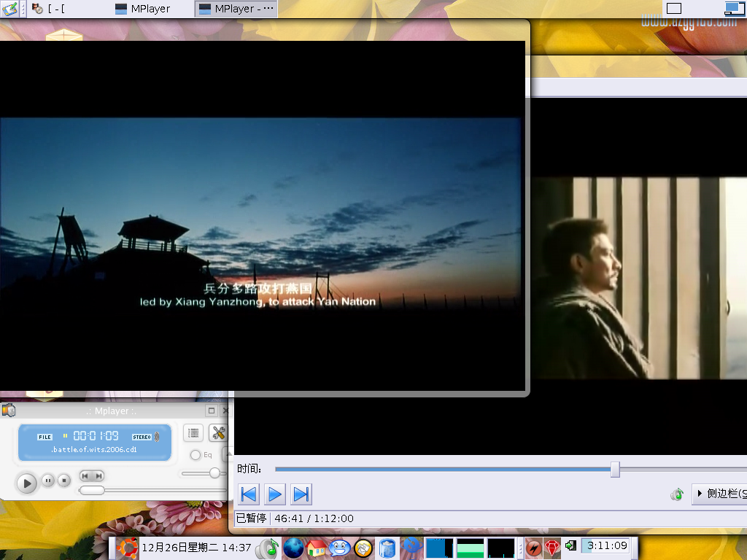
Task: Open the playlist in Mplayer skin window
Action: pyautogui.click(x=193, y=433)
